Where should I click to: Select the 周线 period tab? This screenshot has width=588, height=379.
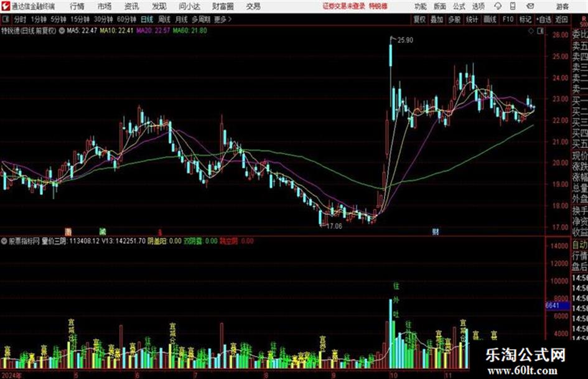tap(164, 19)
